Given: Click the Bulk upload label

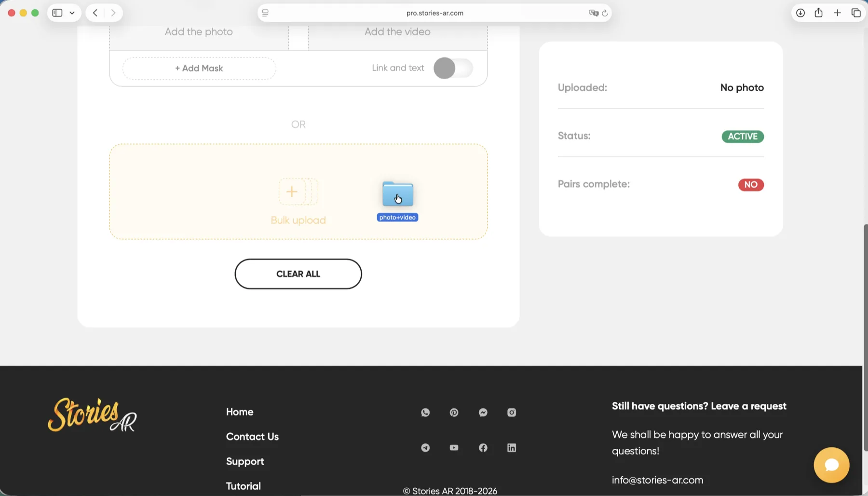Looking at the screenshot, I should click(x=298, y=220).
